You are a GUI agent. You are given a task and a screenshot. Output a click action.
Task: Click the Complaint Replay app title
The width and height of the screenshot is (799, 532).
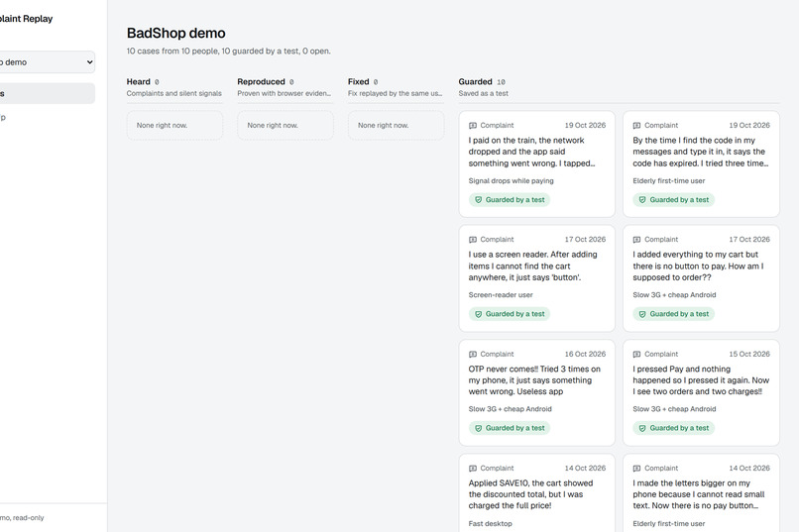click(x=26, y=19)
